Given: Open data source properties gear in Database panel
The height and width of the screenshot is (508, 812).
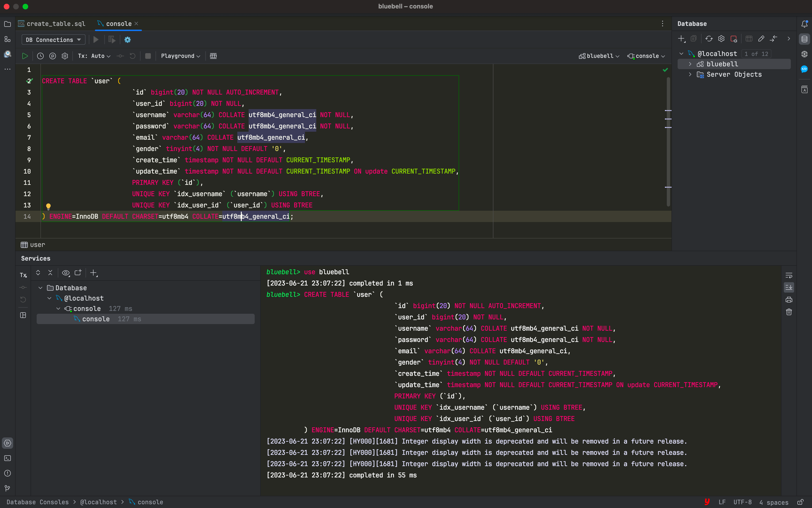Looking at the screenshot, I should click(x=721, y=39).
